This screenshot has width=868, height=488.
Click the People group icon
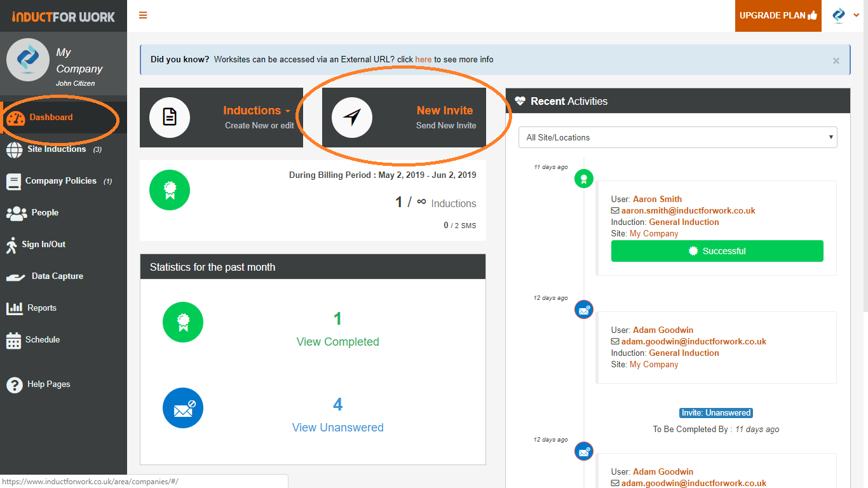17,213
